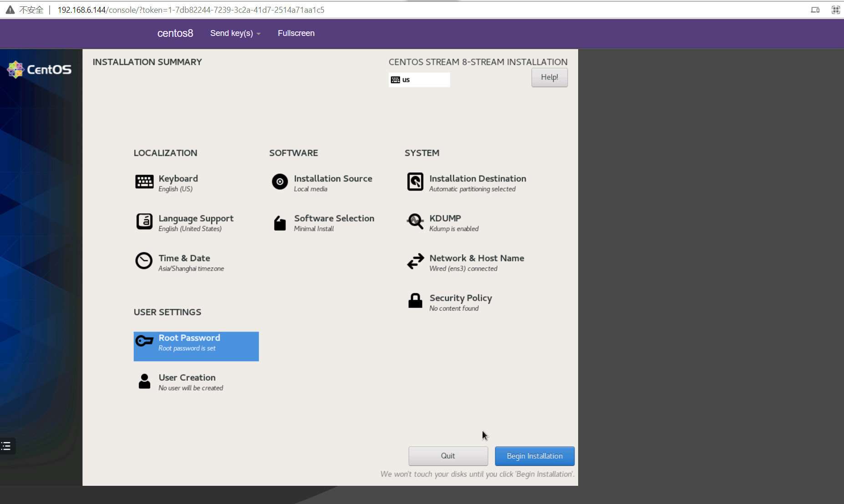Viewport: 844px width, 504px height.
Task: Click 'No user will be created' status text
Action: 191,388
